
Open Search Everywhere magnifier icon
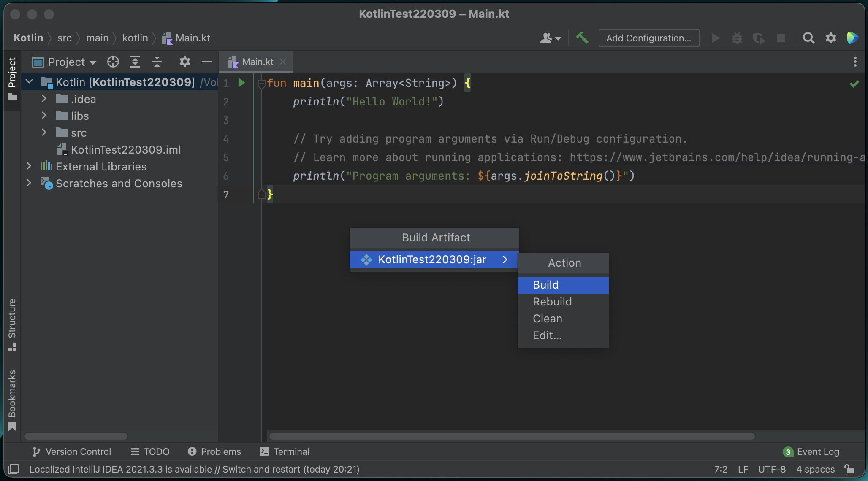click(808, 38)
